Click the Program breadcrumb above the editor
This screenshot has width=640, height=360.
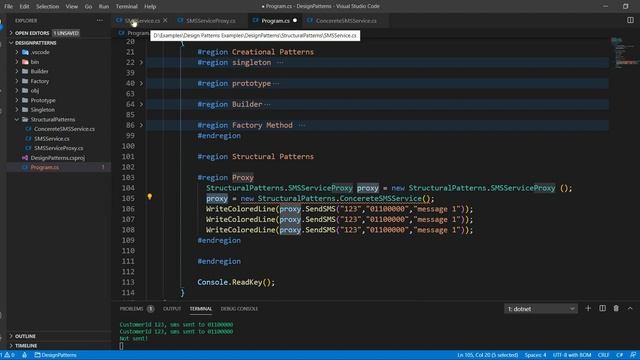click(x=138, y=33)
